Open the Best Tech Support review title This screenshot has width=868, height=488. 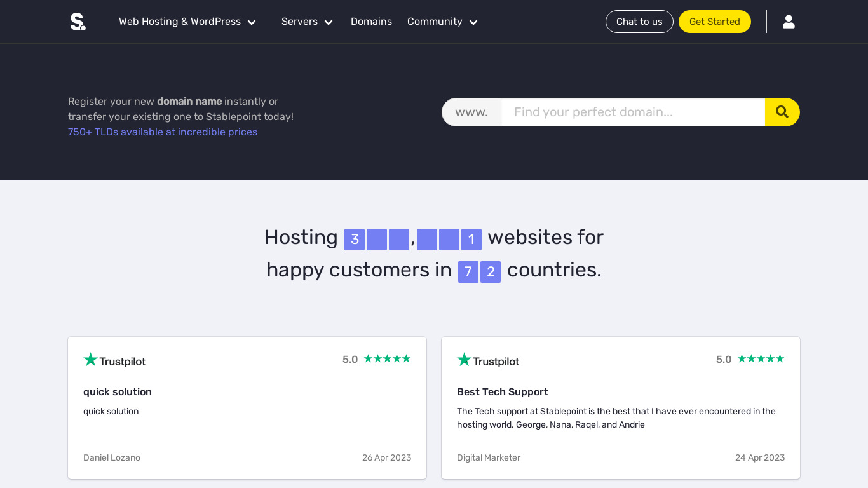click(x=503, y=392)
